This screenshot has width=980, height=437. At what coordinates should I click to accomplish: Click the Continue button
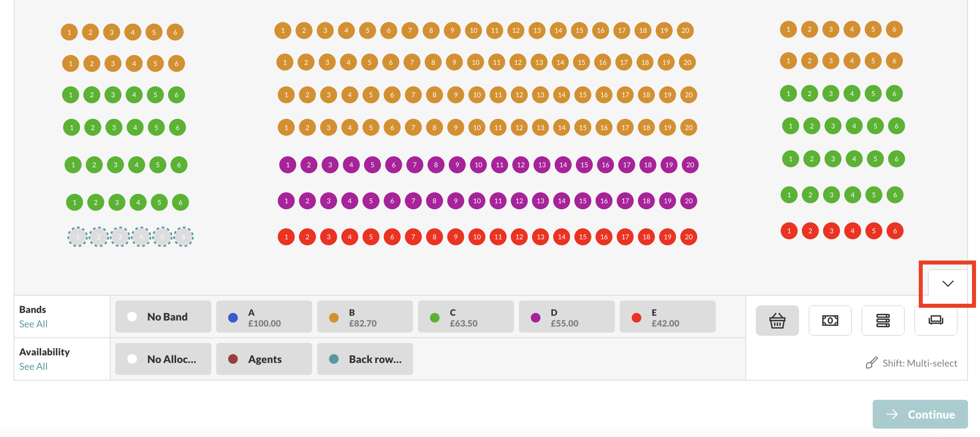click(x=920, y=414)
